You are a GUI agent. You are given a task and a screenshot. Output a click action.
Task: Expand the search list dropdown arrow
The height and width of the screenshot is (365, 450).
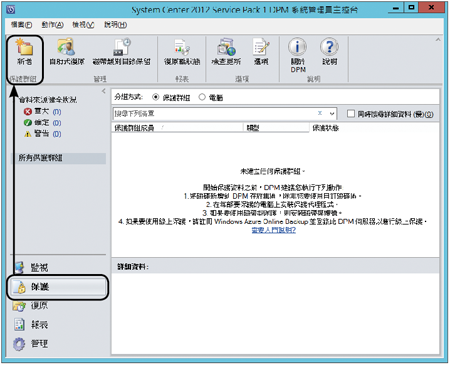click(x=332, y=114)
